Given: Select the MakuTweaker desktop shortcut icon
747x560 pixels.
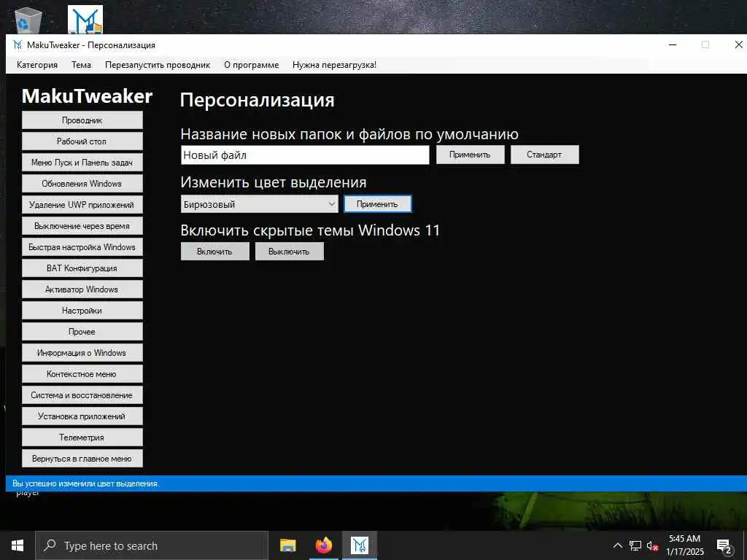Looking at the screenshot, I should tap(85, 20).
